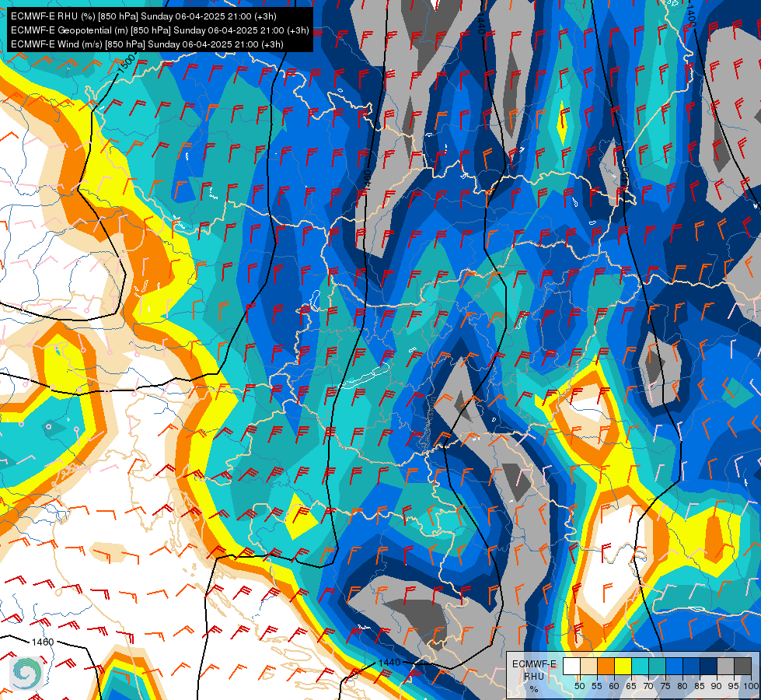This screenshot has width=761, height=700.
Task: Pick the teal 70–75 legend swatch
Action: (657, 666)
